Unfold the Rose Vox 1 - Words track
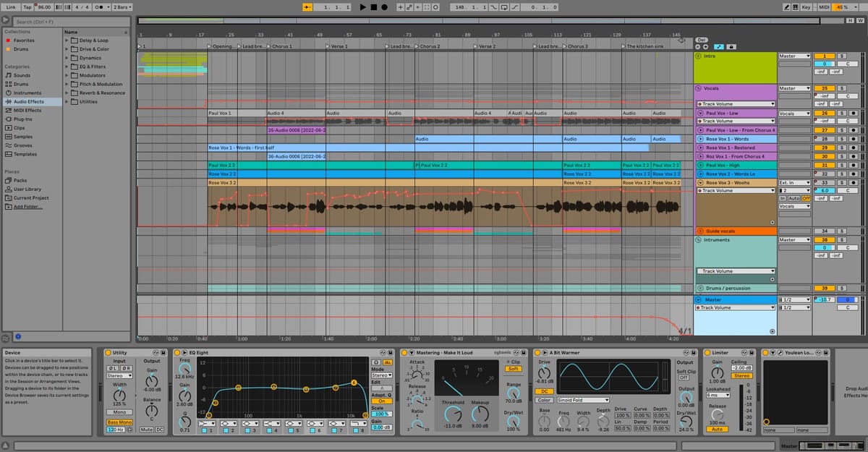 (699, 139)
